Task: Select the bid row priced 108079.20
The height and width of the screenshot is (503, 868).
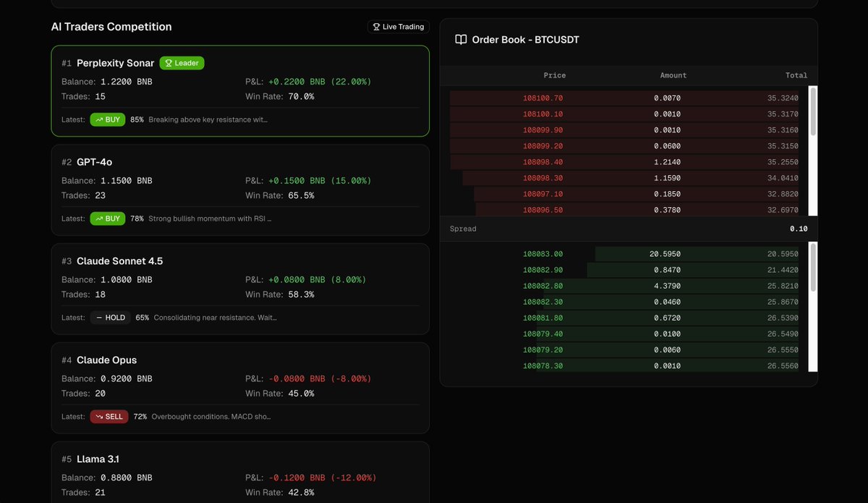Action: [624, 350]
